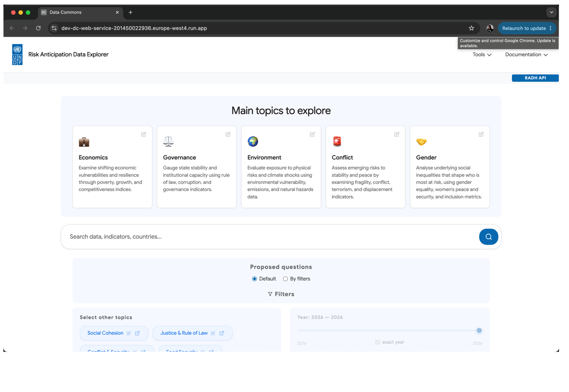Open the Environment topic title
The width and height of the screenshot is (569, 392).
[264, 158]
